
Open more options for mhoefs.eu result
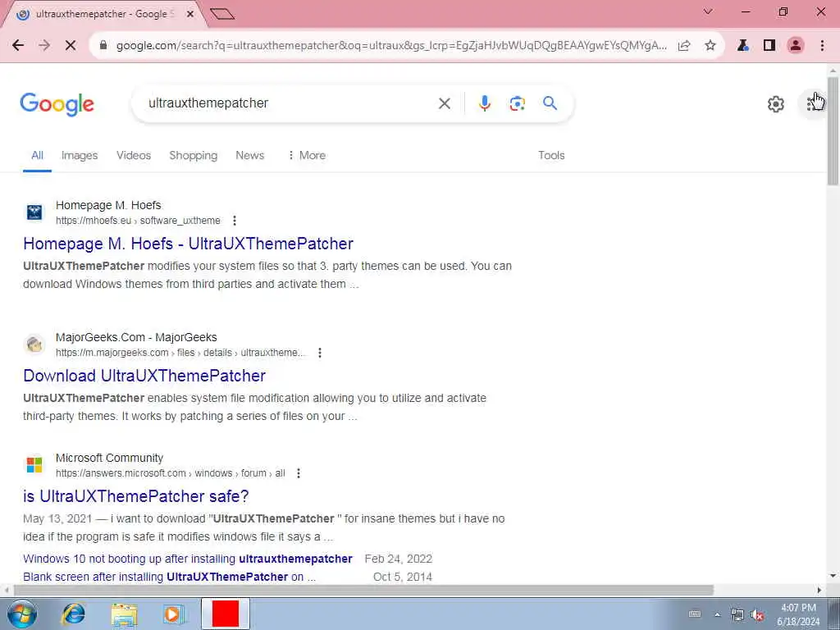coord(234,221)
